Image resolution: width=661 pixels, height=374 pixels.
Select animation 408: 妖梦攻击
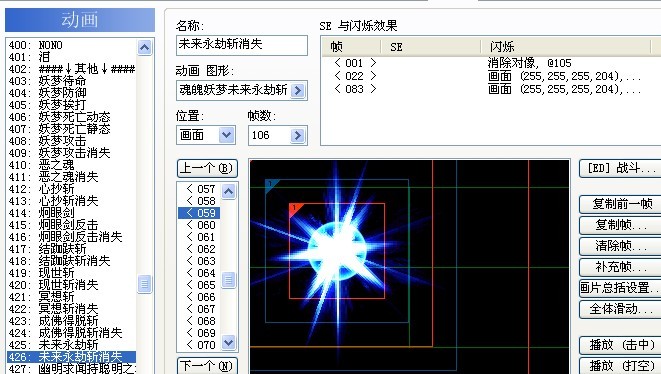pyautogui.click(x=72, y=141)
